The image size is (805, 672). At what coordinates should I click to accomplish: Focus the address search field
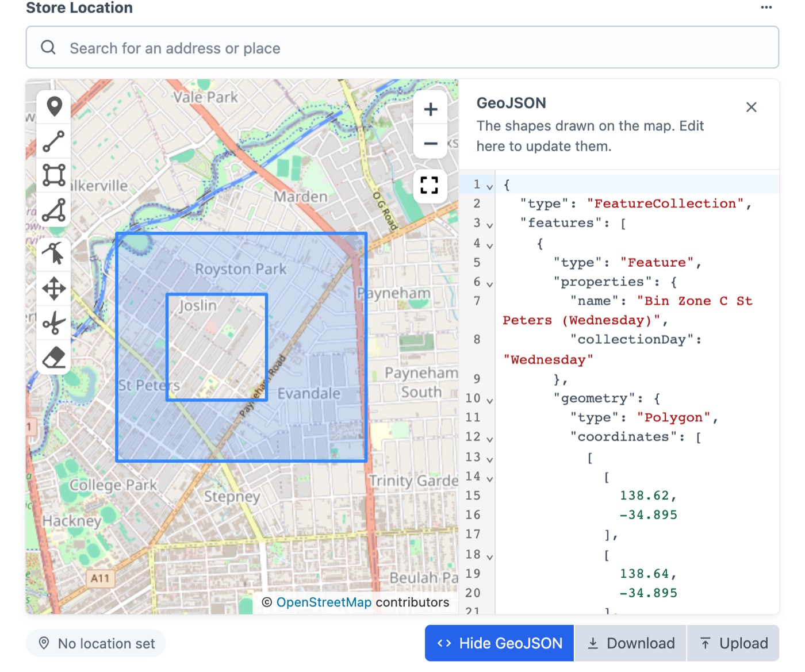pos(402,48)
